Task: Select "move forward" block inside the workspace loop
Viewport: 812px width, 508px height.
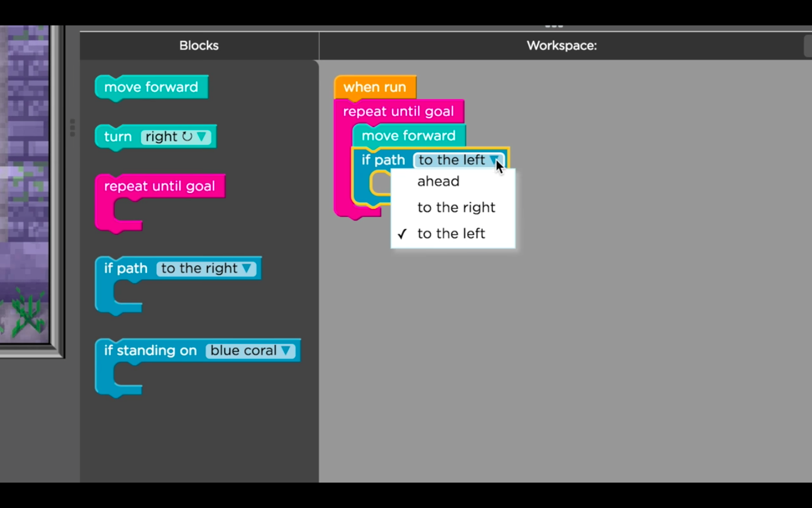Action: click(x=408, y=136)
